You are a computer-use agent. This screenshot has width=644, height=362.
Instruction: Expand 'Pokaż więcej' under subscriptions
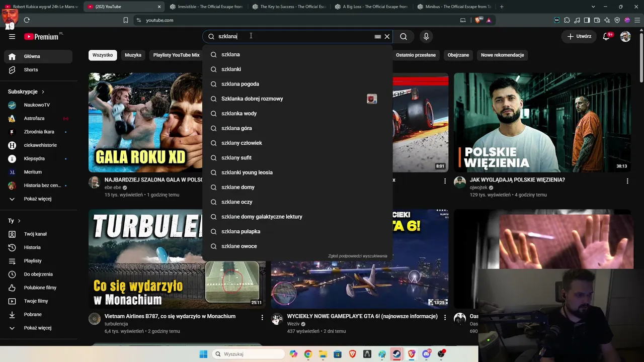pos(38,199)
